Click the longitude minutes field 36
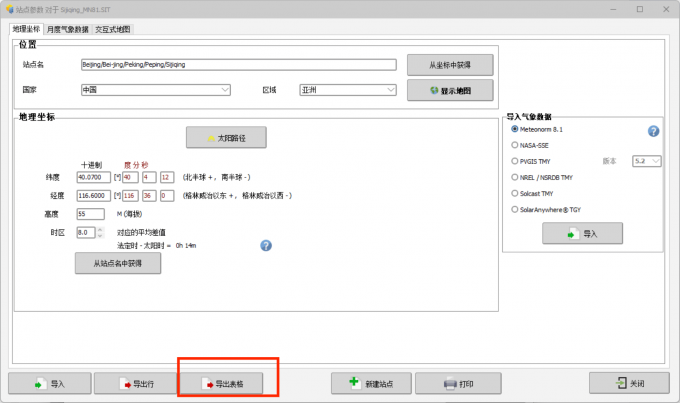The image size is (680, 403). [149, 196]
